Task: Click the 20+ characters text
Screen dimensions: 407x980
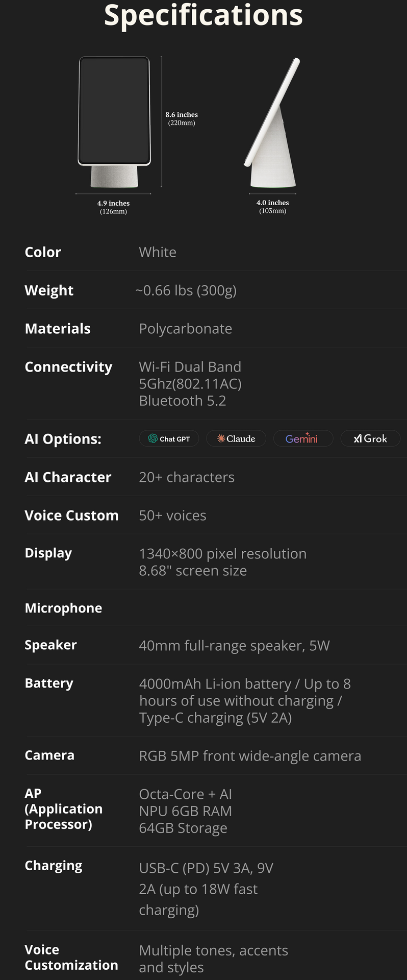Action: [187, 477]
